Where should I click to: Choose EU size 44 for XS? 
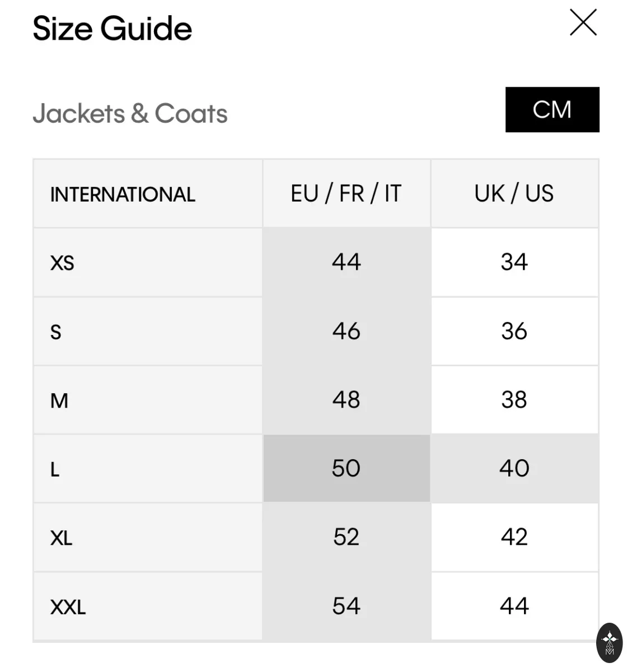tap(347, 263)
